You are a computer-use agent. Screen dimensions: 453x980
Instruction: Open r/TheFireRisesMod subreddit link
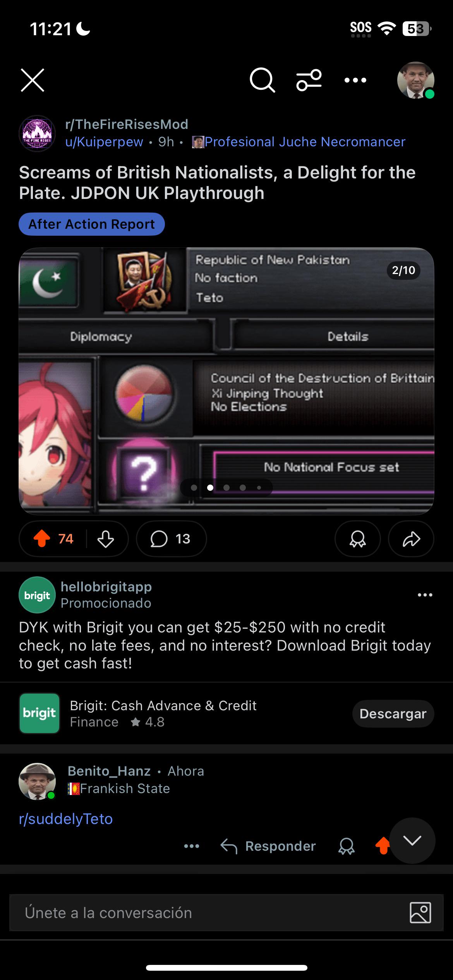(127, 124)
